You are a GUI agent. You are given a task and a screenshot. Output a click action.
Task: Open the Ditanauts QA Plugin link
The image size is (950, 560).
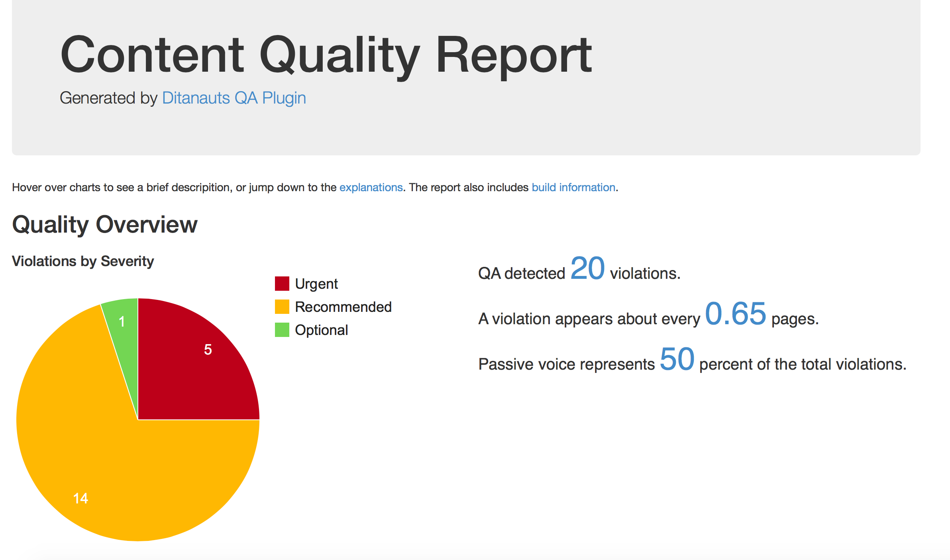[234, 98]
